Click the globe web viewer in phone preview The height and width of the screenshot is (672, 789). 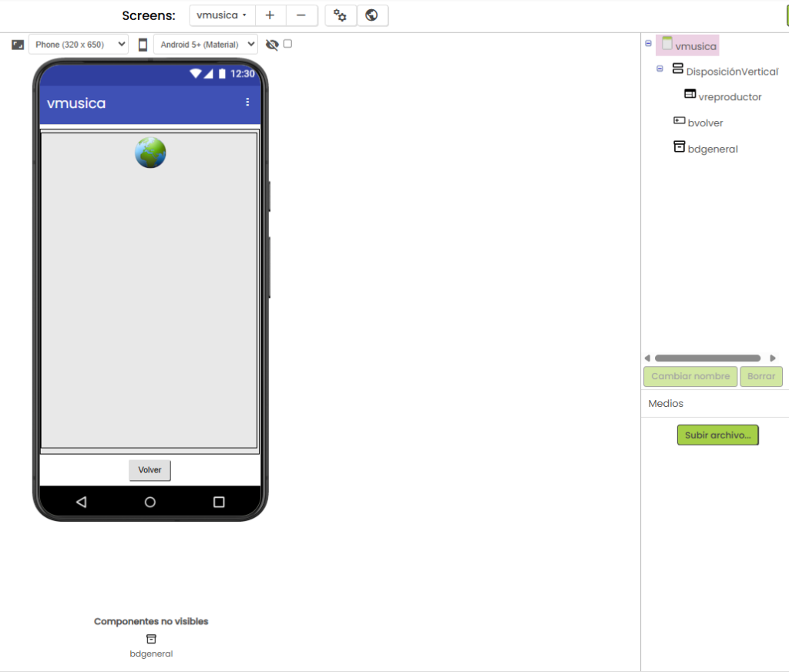[150, 153]
